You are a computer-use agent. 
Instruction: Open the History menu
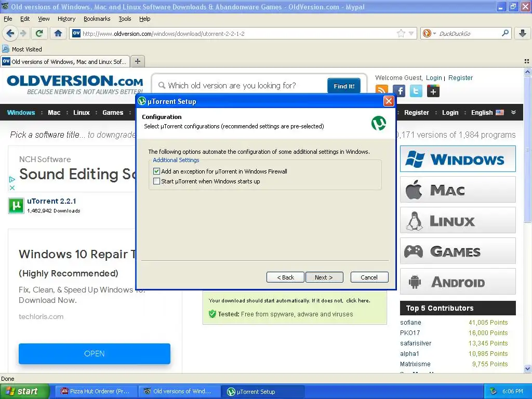(x=66, y=19)
